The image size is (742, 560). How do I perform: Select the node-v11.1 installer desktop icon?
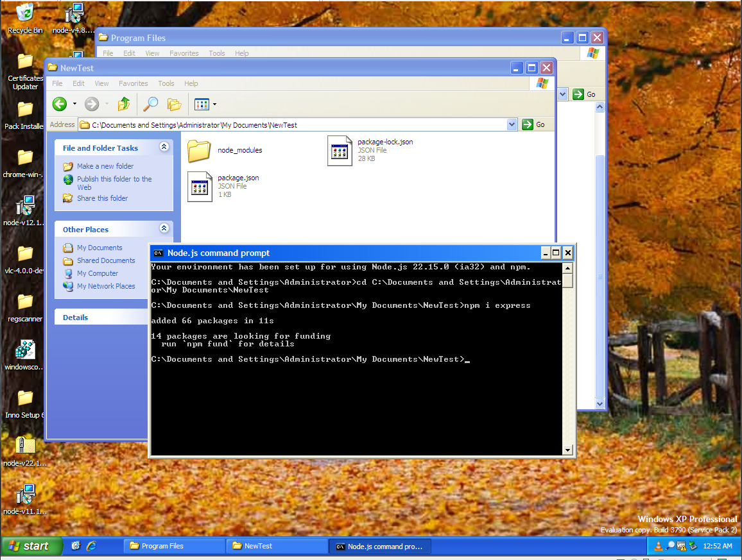coord(25,494)
